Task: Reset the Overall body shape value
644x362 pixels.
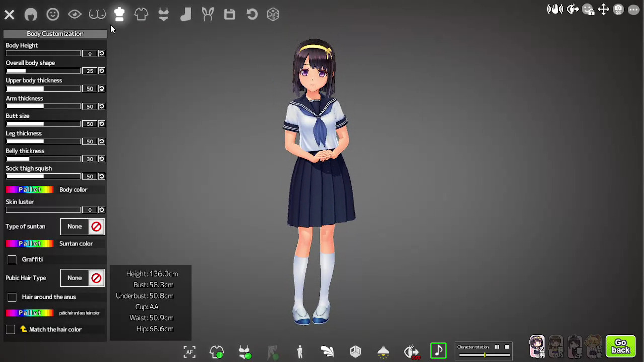Action: (102, 71)
